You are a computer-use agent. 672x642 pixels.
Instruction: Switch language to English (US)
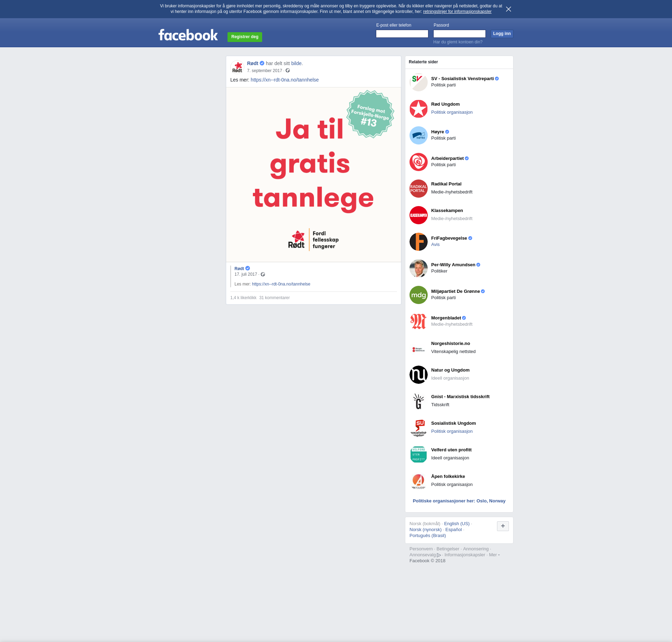tap(457, 524)
